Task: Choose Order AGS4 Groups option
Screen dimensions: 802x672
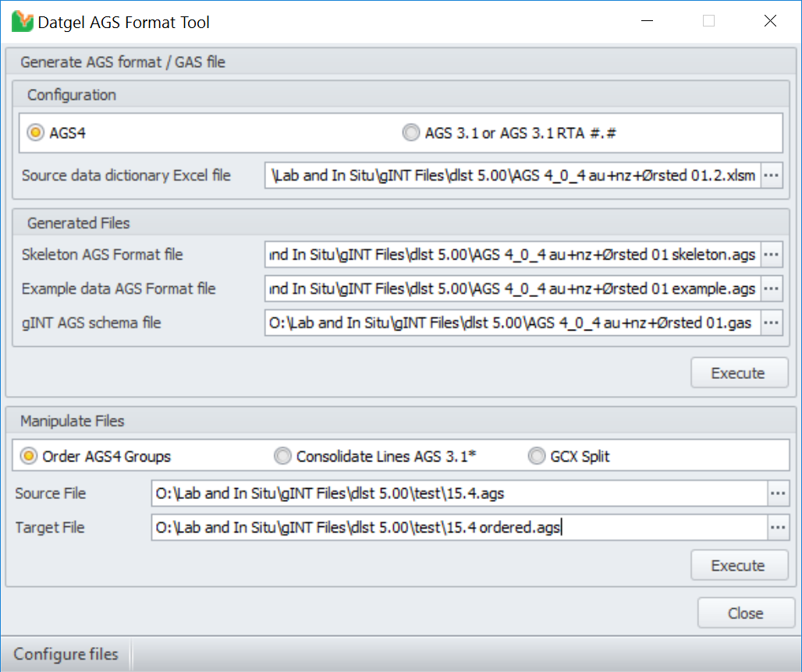Action: pyautogui.click(x=29, y=456)
